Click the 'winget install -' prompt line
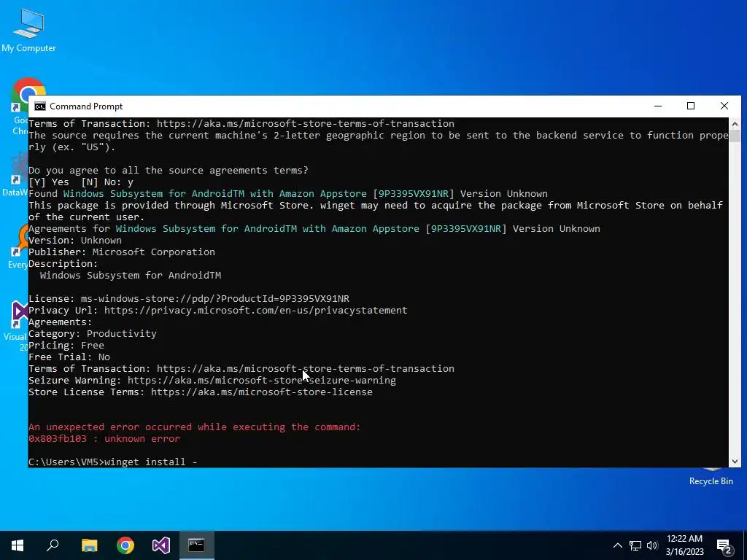Viewport: 747px width, 560px height. pyautogui.click(x=113, y=462)
